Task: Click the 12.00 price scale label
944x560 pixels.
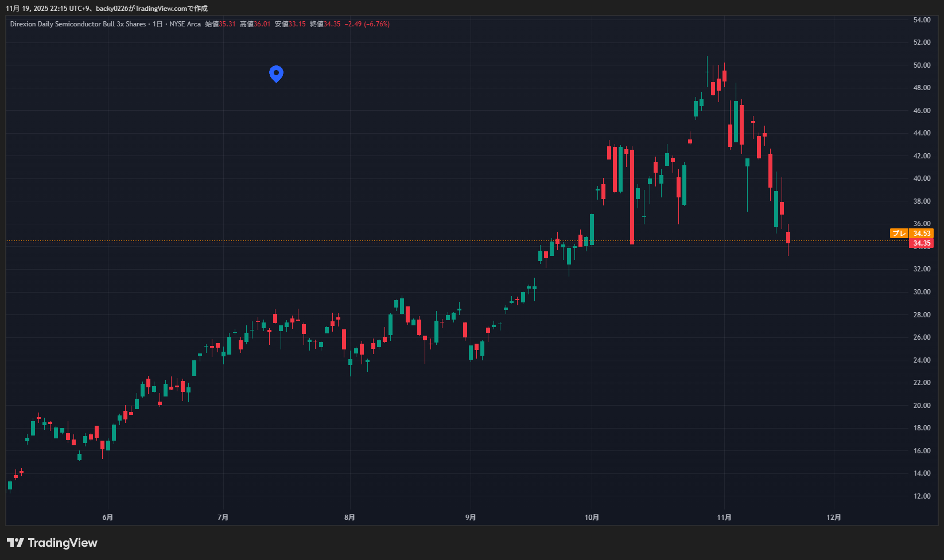Action: pos(922,496)
